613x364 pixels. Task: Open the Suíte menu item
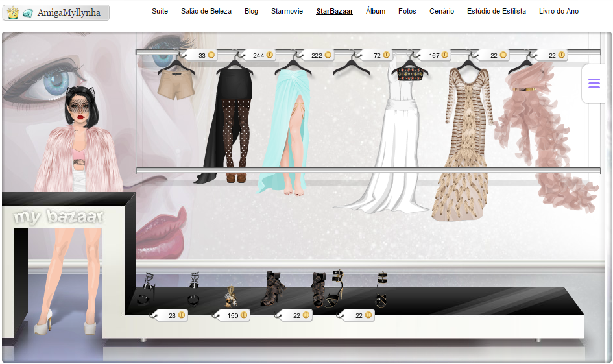pyautogui.click(x=160, y=11)
